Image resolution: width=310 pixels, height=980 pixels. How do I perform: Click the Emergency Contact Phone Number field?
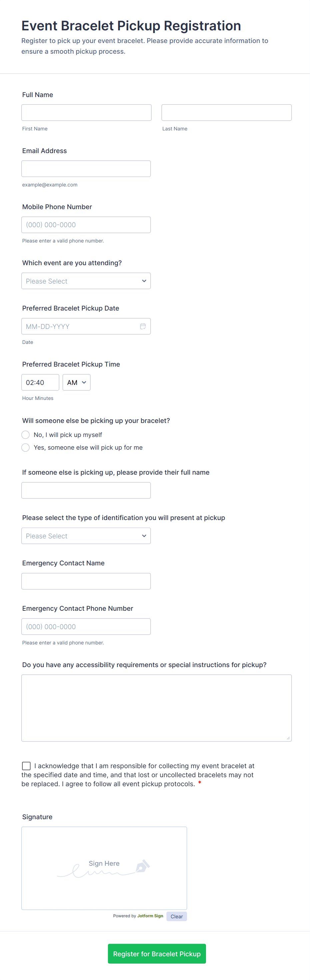click(x=86, y=626)
